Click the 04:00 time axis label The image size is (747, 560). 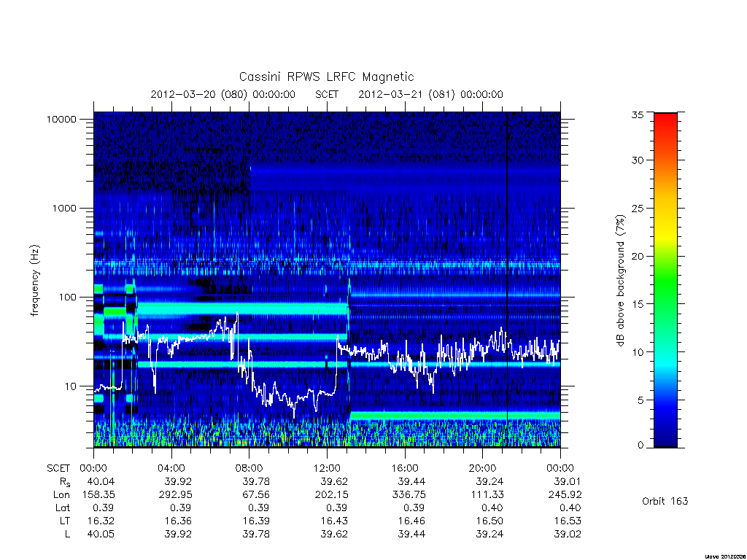171,468
